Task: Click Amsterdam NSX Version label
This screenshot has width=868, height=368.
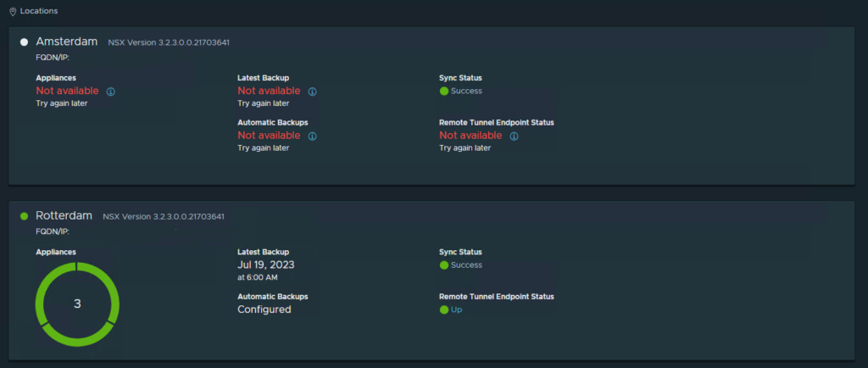Action: coord(169,42)
